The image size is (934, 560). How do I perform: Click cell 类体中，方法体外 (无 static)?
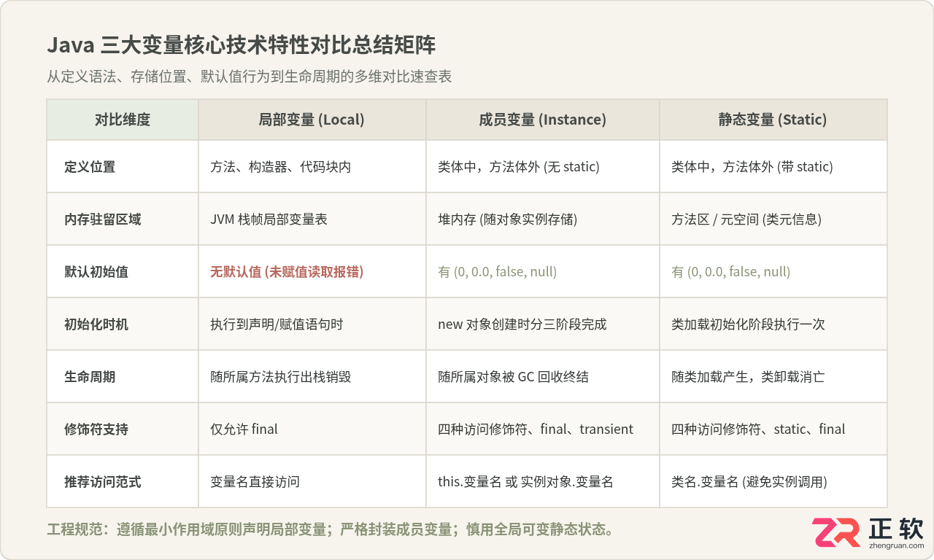543,167
